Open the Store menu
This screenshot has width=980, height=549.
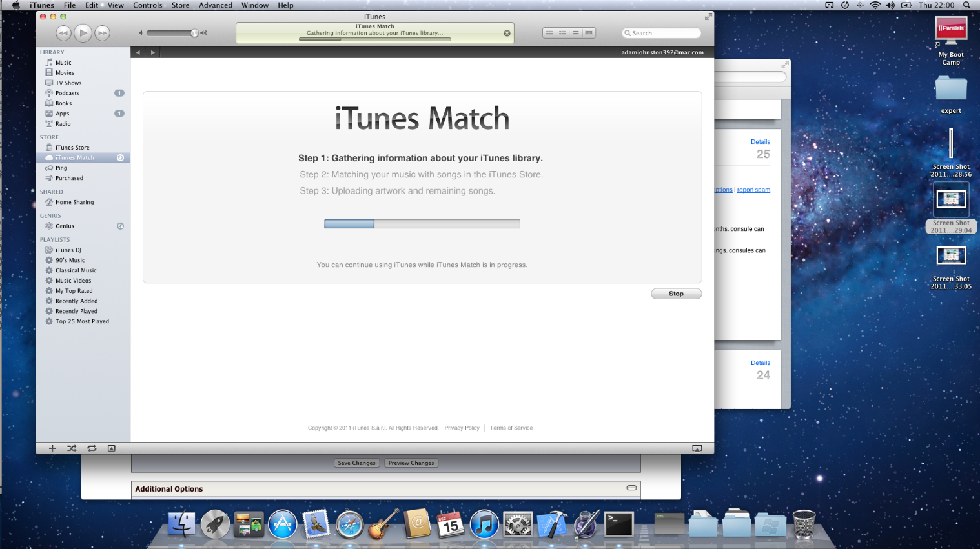pos(181,5)
